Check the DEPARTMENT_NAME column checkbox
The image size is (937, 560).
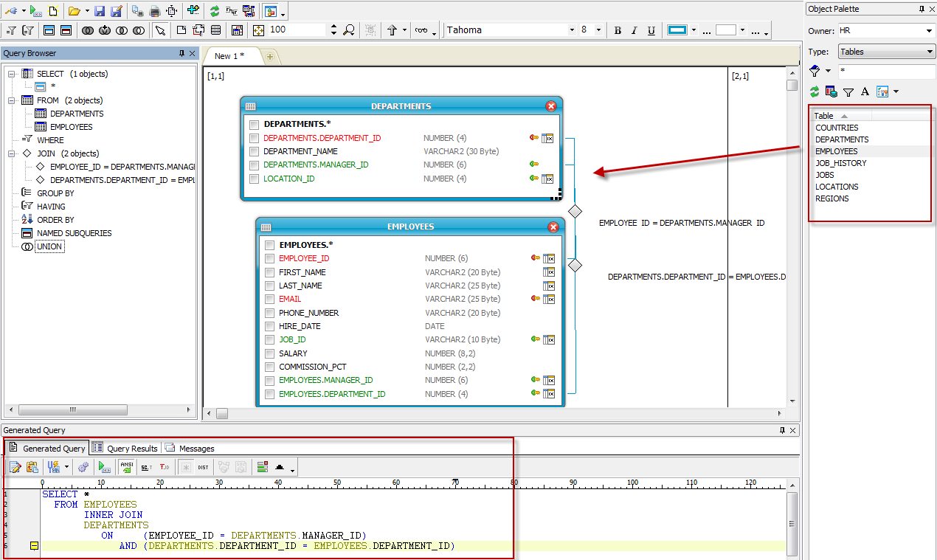click(254, 152)
